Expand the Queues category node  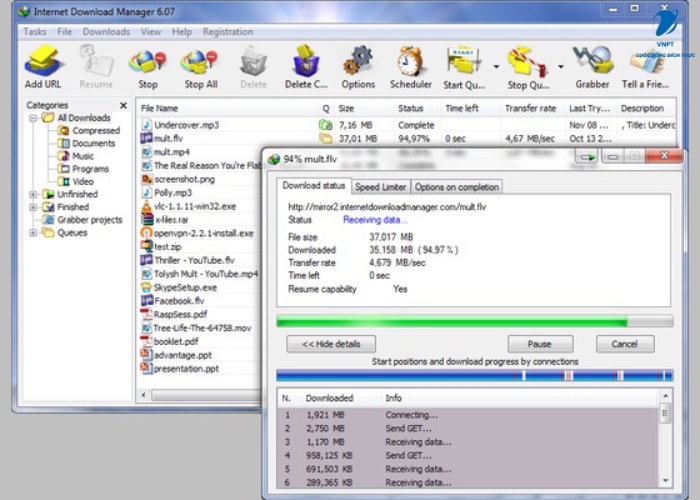[34, 233]
